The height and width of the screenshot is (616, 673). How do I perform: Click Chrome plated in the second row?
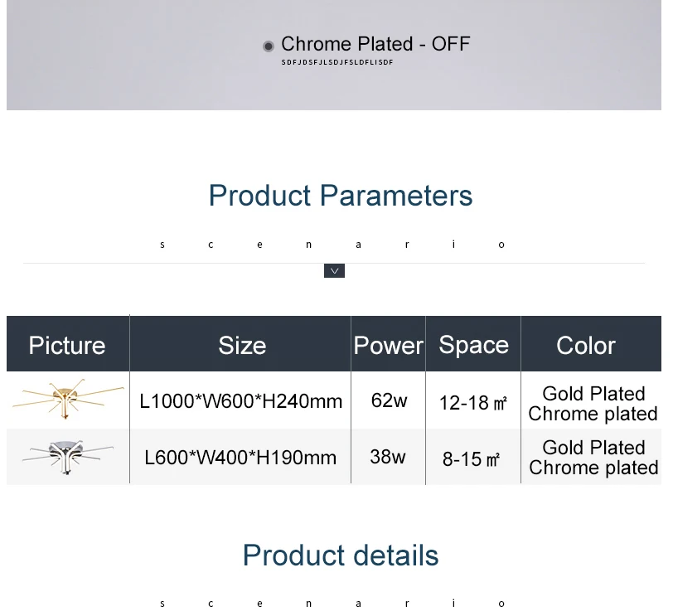pos(593,468)
